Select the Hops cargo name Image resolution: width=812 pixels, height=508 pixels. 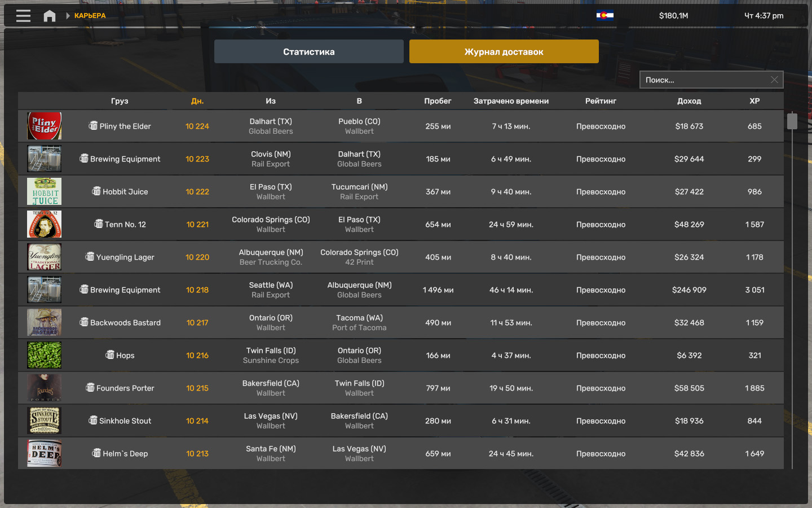(125, 356)
